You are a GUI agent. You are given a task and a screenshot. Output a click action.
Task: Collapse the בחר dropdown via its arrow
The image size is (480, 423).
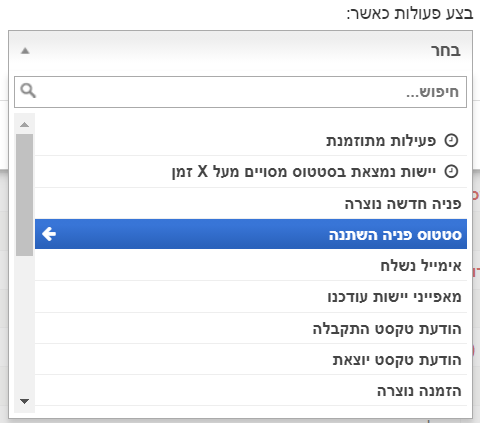[25, 51]
